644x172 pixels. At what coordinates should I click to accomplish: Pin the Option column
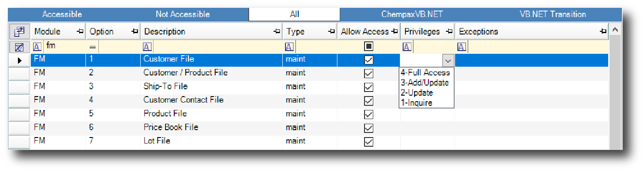click(x=135, y=31)
